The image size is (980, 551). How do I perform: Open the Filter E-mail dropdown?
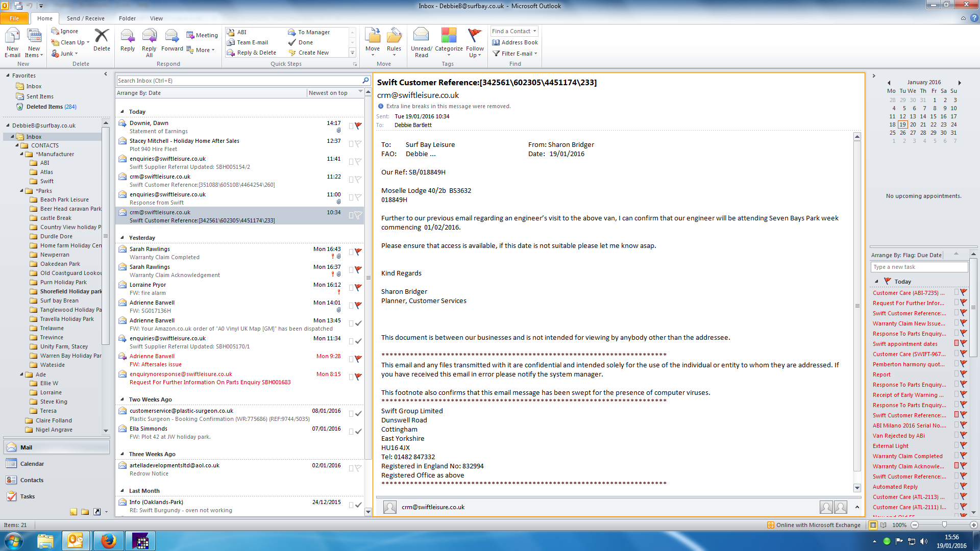click(516, 54)
